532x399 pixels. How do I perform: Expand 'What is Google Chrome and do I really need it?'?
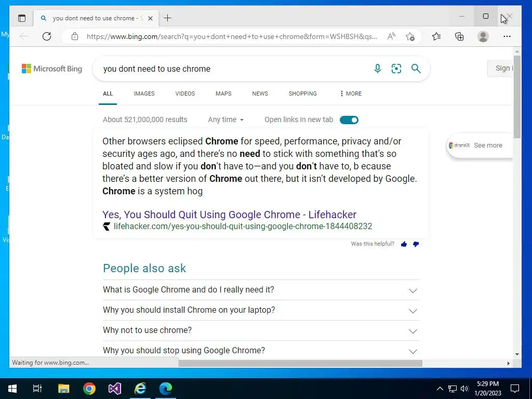pos(261,290)
